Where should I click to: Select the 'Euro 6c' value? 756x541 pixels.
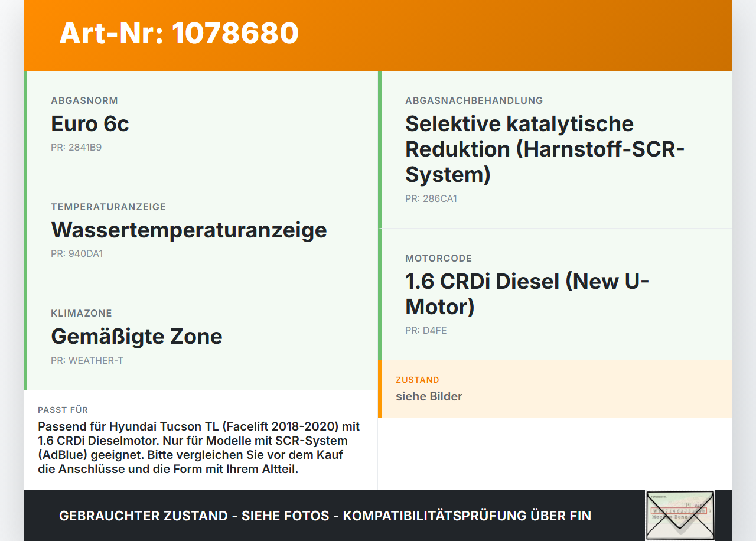(x=90, y=123)
